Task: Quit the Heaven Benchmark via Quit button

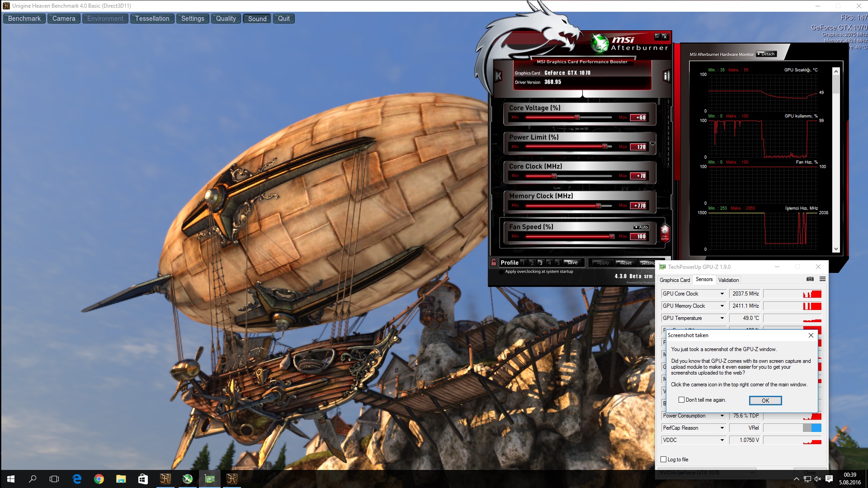Action: pyautogui.click(x=284, y=19)
